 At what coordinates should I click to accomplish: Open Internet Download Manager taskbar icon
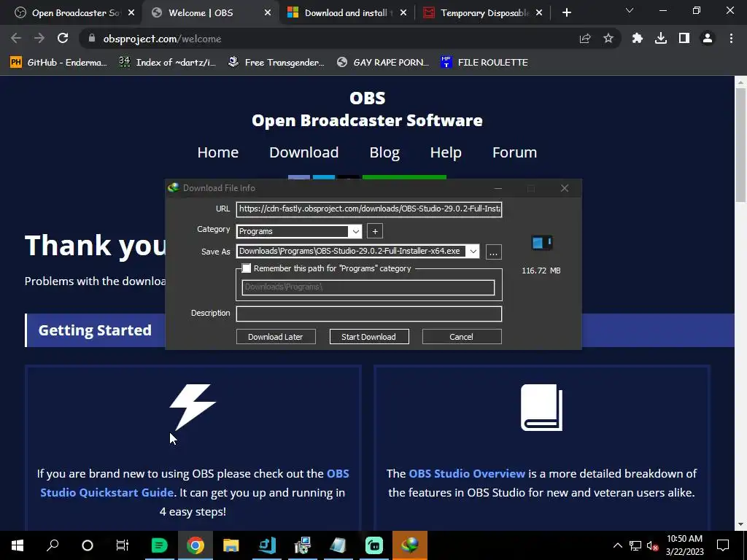(410, 545)
